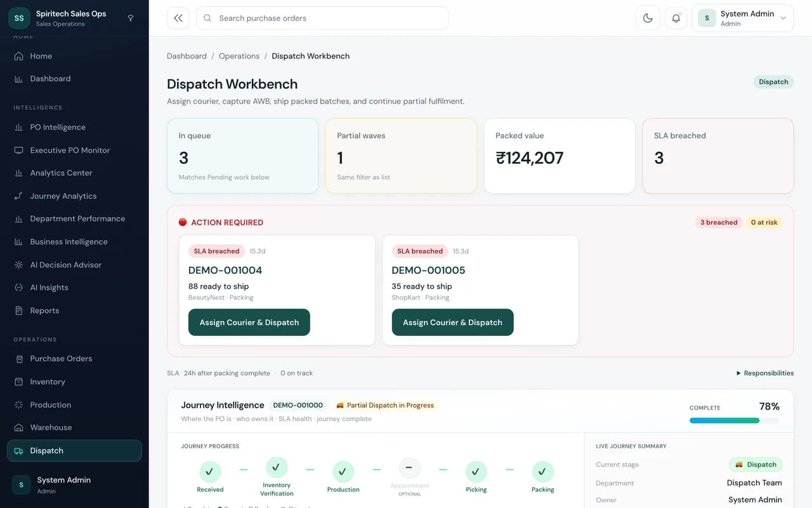812x508 pixels.
Task: Click the 78% complete progress bar
Action: (x=735, y=420)
